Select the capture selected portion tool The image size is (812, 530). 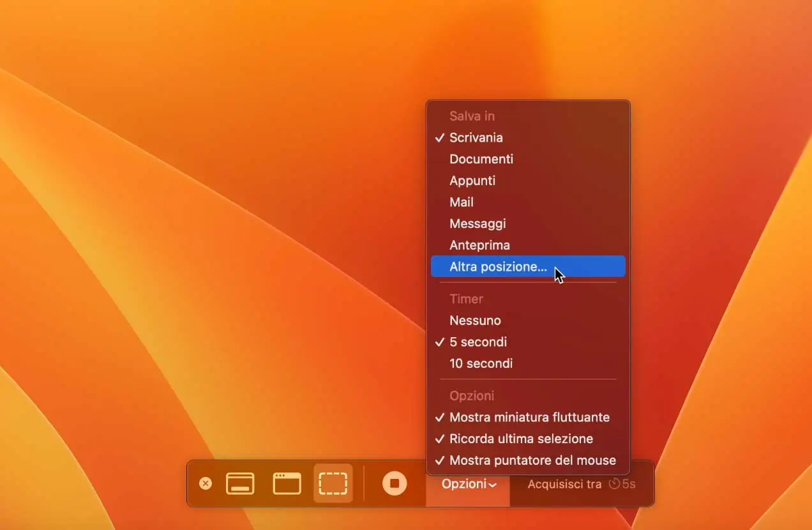pyautogui.click(x=333, y=483)
